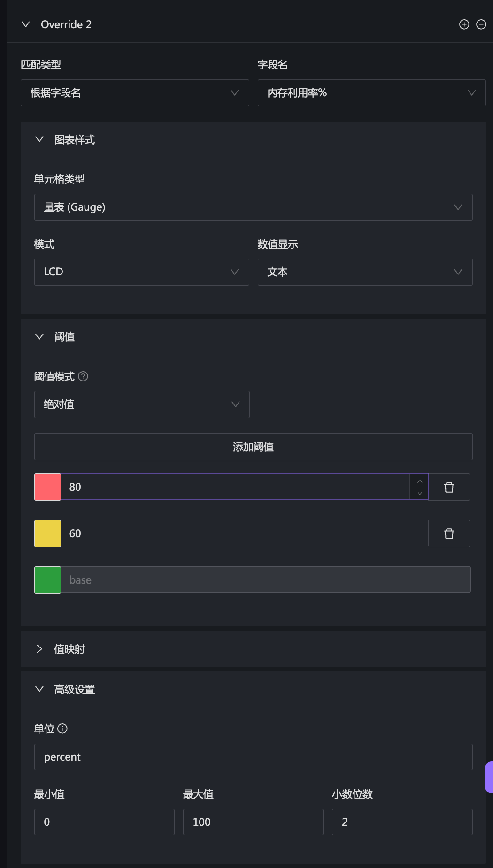
Task: Open the red color swatch for threshold 80
Action: tap(47, 487)
